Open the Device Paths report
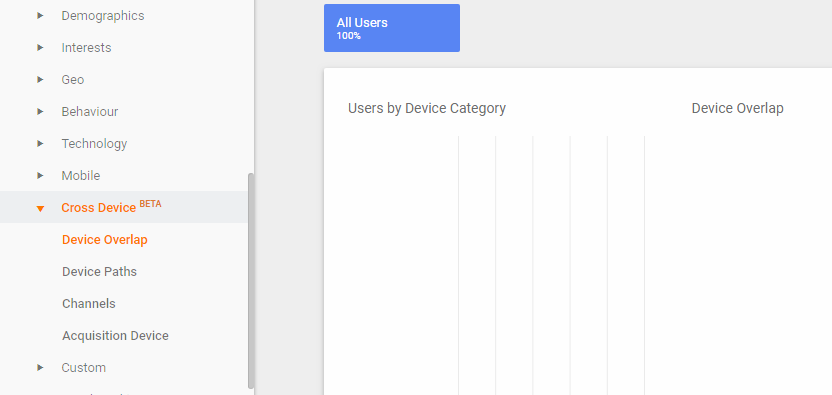The height and width of the screenshot is (395, 832). (x=99, y=271)
